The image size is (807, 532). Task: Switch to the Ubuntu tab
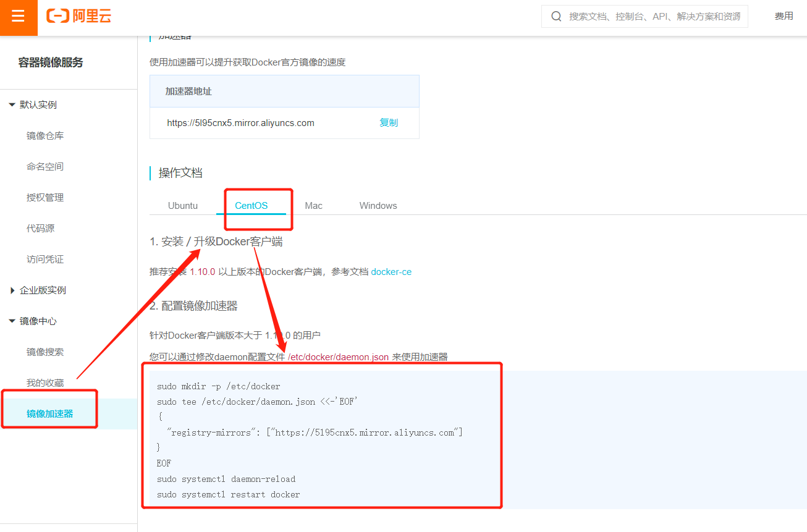pyautogui.click(x=183, y=206)
